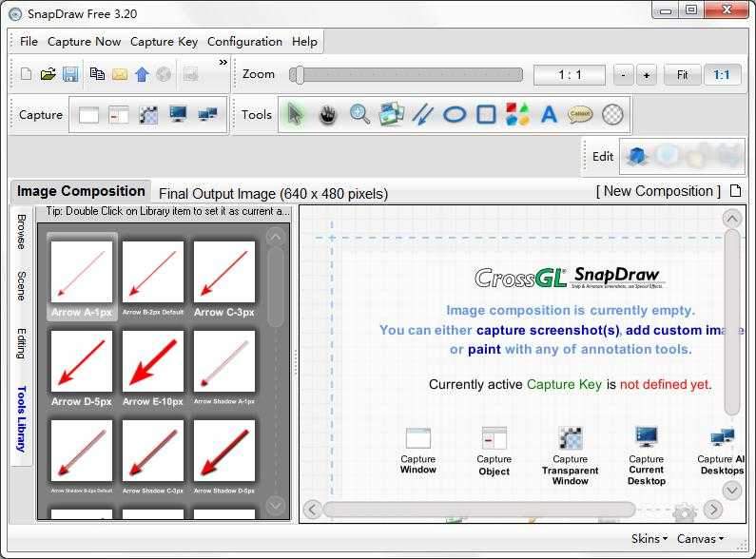Toggle the 1:1 zoom button

722,74
